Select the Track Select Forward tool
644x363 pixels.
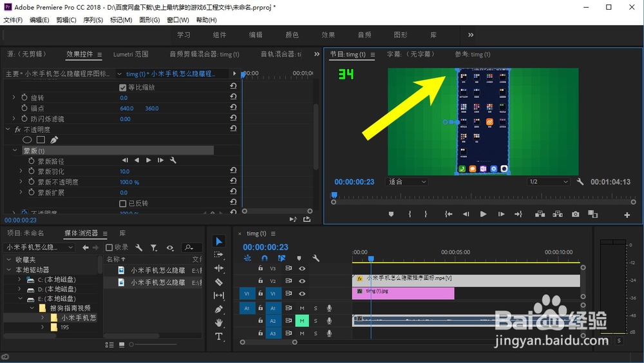[x=219, y=255]
